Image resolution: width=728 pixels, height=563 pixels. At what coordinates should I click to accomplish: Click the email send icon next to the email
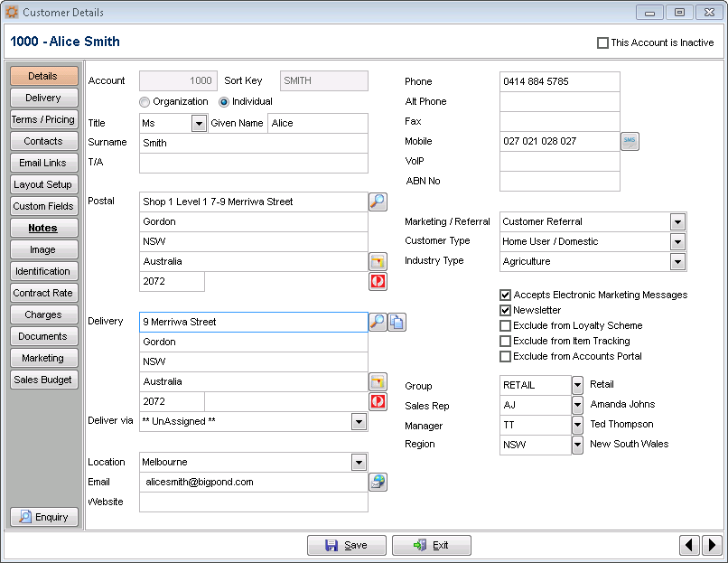[x=378, y=482]
